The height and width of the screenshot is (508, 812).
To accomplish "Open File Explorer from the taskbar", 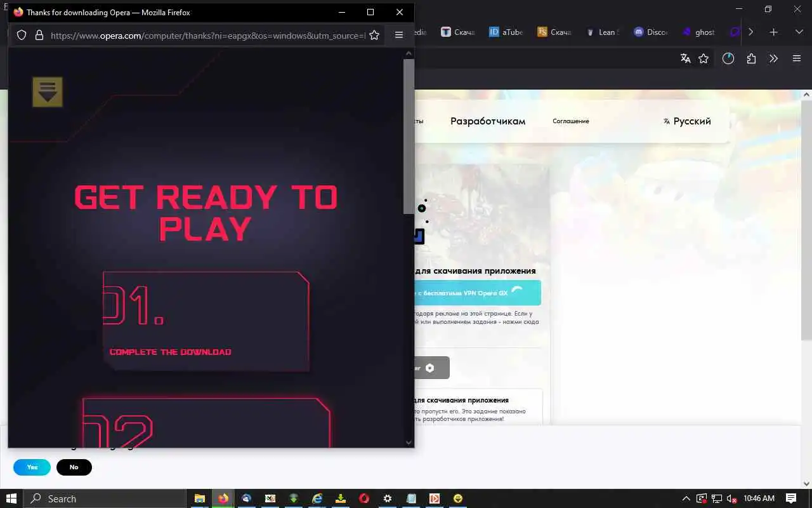I will pos(199,498).
